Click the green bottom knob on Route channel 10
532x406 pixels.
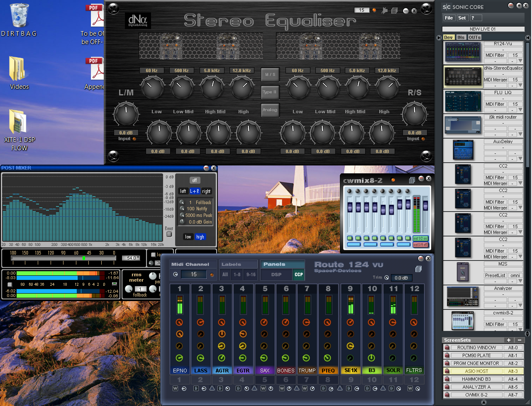click(x=371, y=357)
